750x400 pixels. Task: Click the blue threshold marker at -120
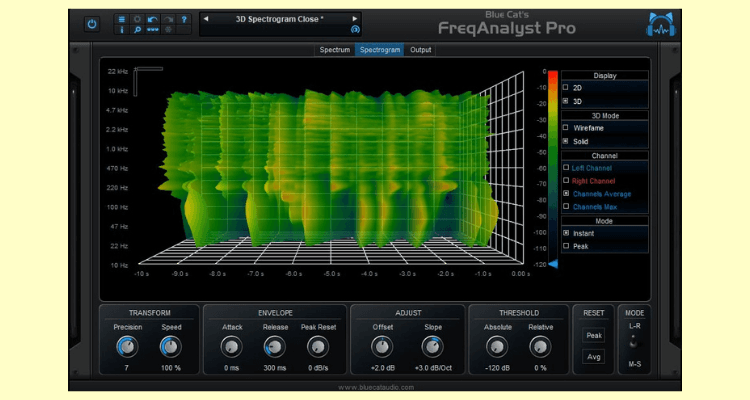pyautogui.click(x=553, y=265)
